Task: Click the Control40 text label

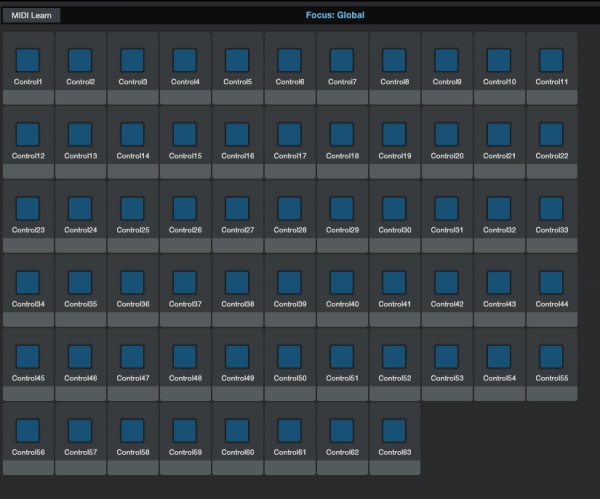Action: tap(342, 304)
